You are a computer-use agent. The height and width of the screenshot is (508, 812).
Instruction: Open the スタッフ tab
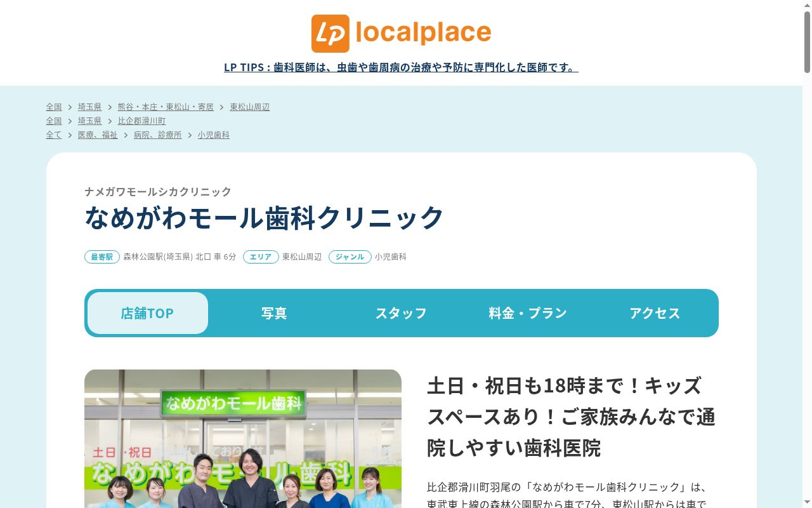click(401, 313)
